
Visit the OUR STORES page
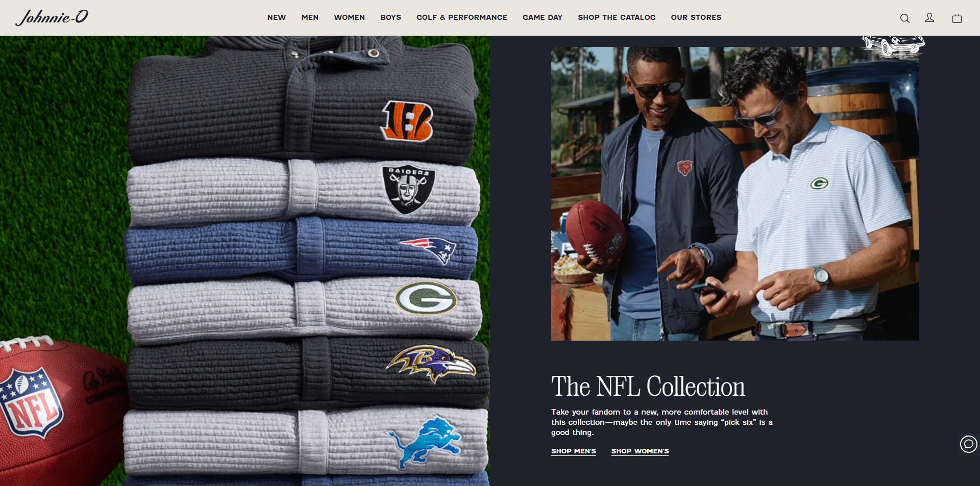(696, 17)
